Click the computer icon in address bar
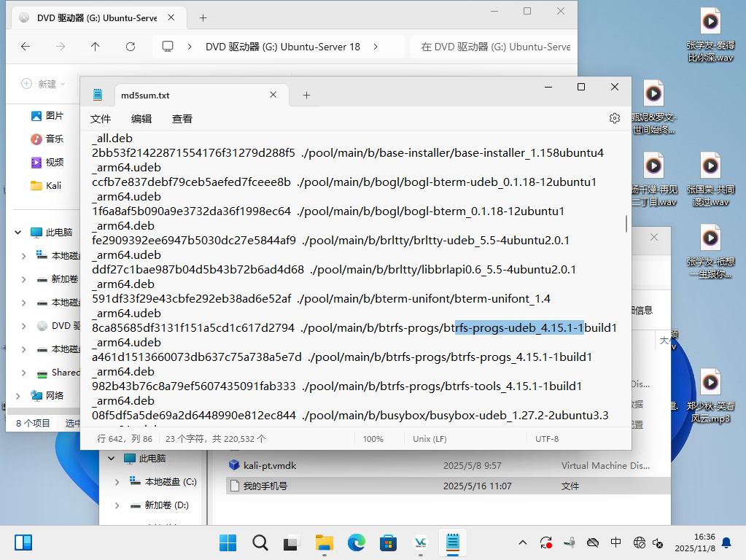 [x=168, y=46]
